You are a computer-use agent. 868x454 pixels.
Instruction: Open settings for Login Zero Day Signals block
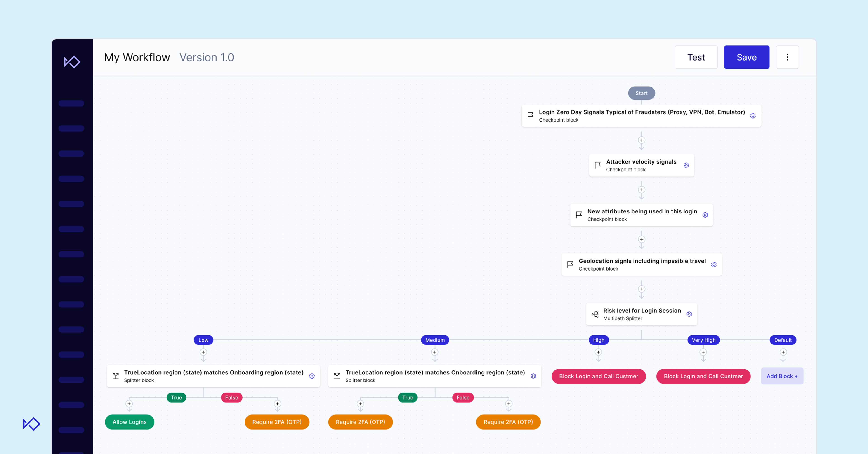(753, 116)
